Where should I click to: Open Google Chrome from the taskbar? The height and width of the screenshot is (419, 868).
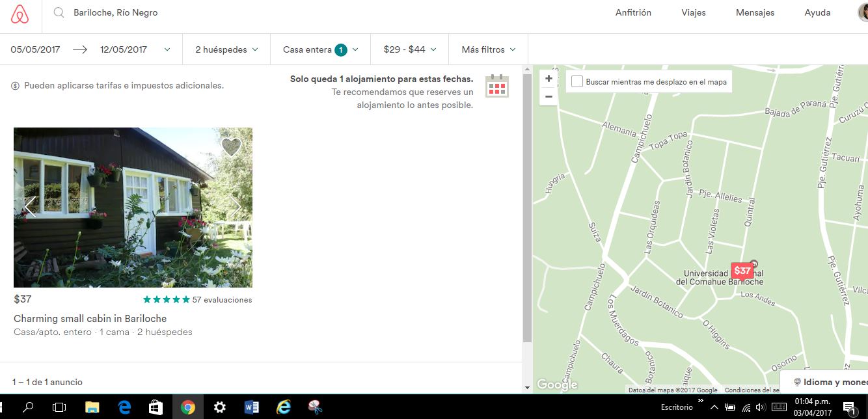coord(188,407)
